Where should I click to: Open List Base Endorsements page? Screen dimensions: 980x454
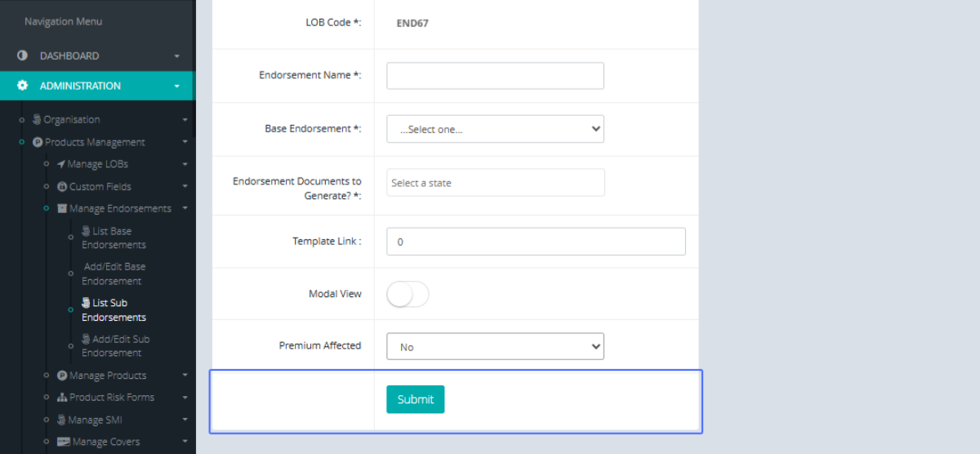tap(114, 238)
